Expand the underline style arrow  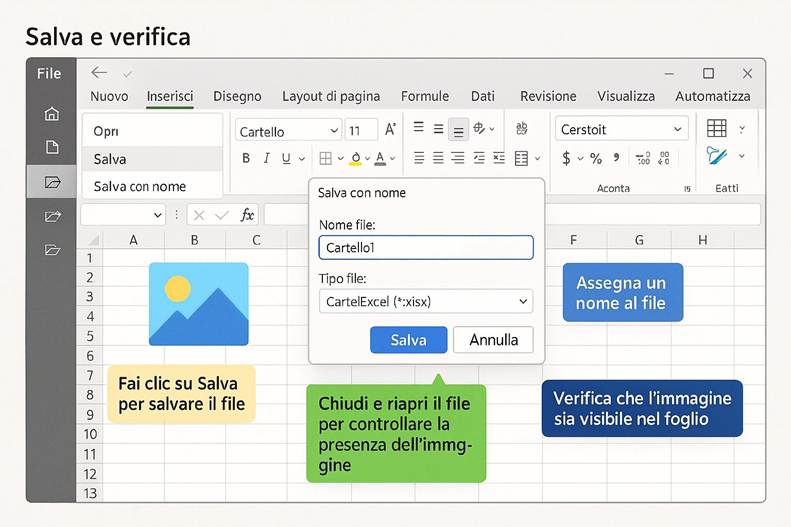[x=302, y=159]
